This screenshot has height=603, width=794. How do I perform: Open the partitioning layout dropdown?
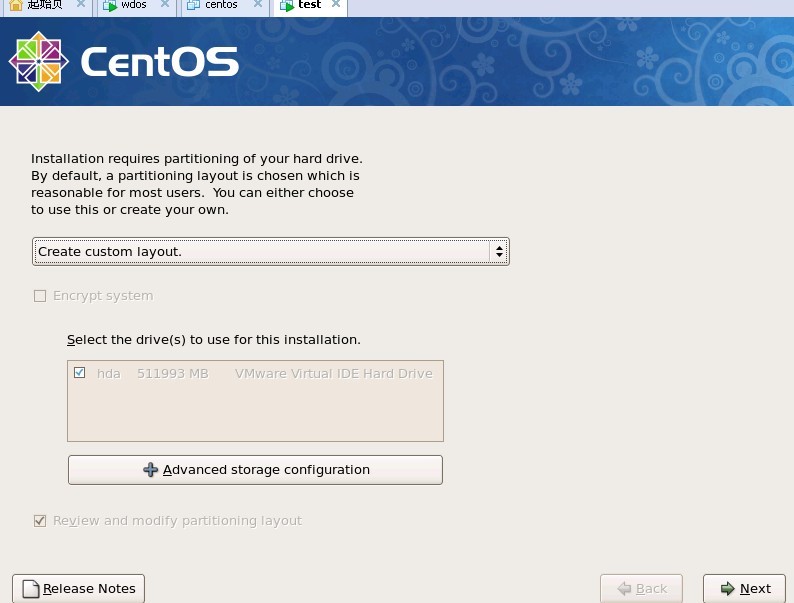270,251
